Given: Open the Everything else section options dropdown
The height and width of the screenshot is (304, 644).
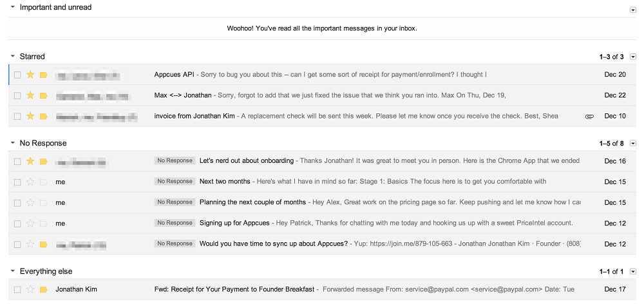Looking at the screenshot, I should [633, 271].
